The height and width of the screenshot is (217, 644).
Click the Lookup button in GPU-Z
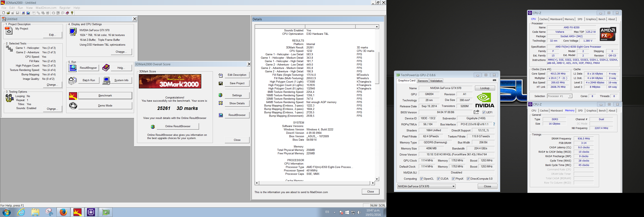(x=485, y=88)
